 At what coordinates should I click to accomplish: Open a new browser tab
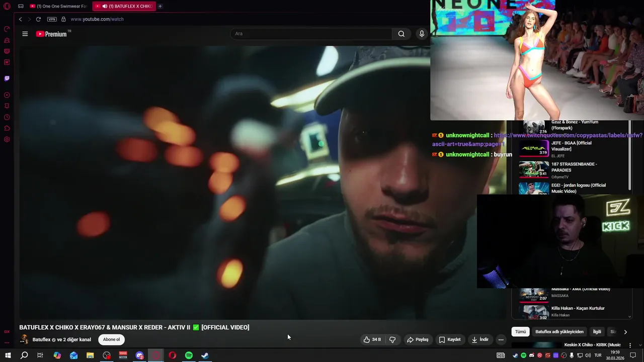pyautogui.click(x=160, y=6)
